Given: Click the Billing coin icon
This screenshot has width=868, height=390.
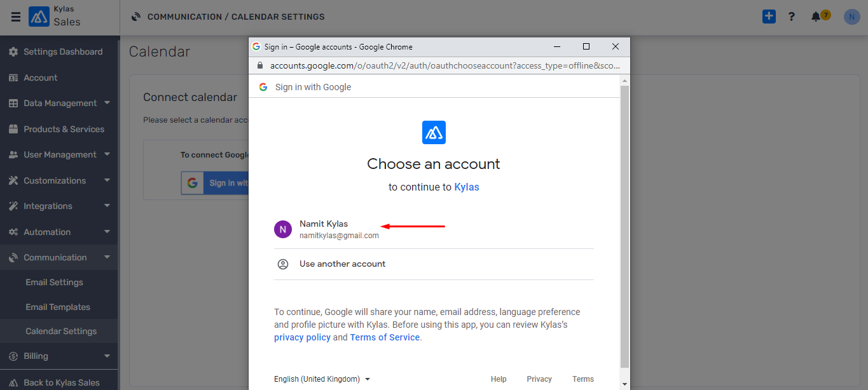Looking at the screenshot, I should point(13,356).
